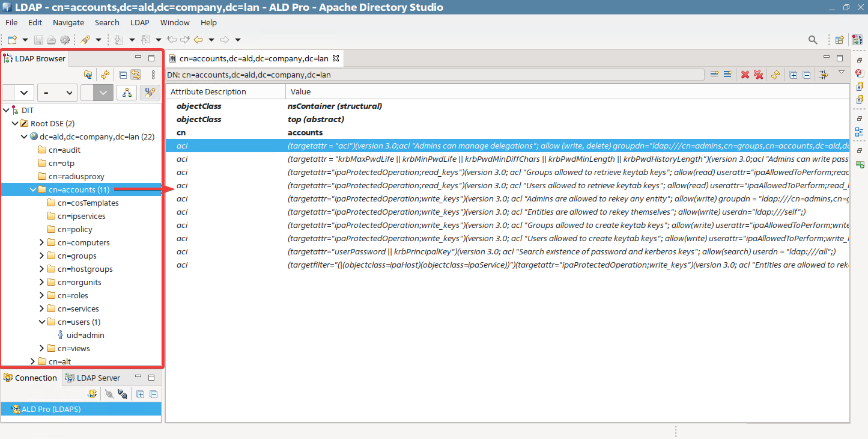Click the DN field in entry editor
This screenshot has width=868, height=439.
pos(435,75)
